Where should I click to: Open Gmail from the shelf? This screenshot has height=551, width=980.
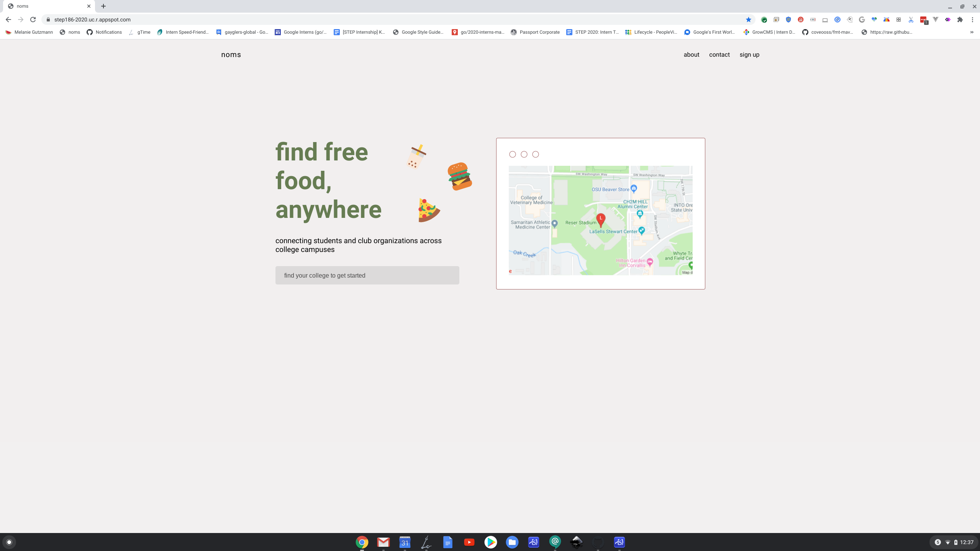[x=382, y=542]
